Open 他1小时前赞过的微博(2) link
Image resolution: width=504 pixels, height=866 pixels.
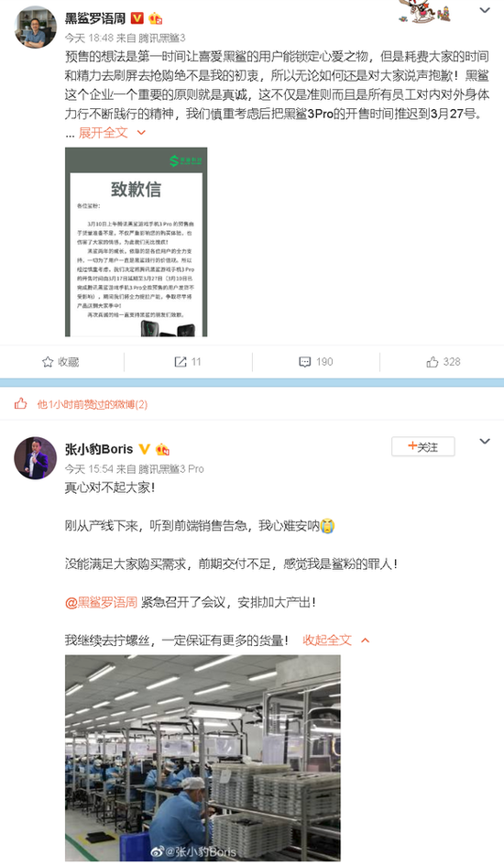[x=93, y=404]
